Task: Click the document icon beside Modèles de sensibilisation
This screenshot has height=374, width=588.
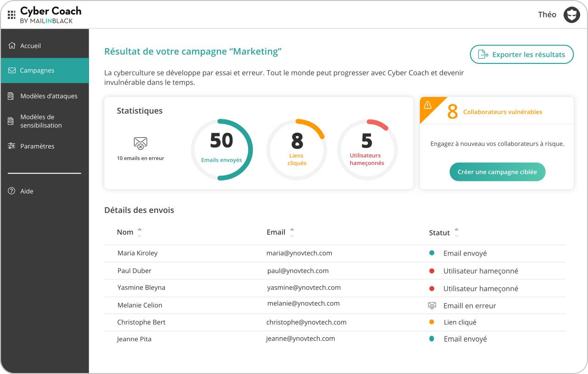Action: coord(11,121)
